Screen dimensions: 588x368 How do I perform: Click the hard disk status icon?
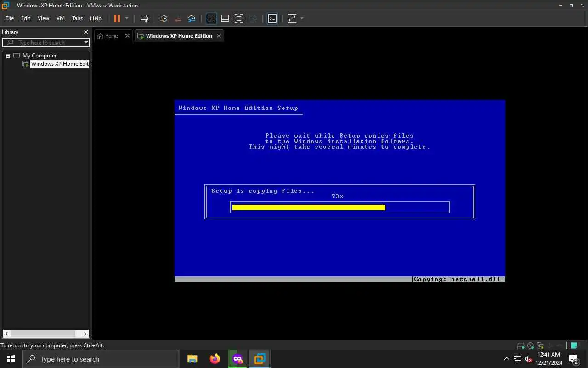point(520,345)
